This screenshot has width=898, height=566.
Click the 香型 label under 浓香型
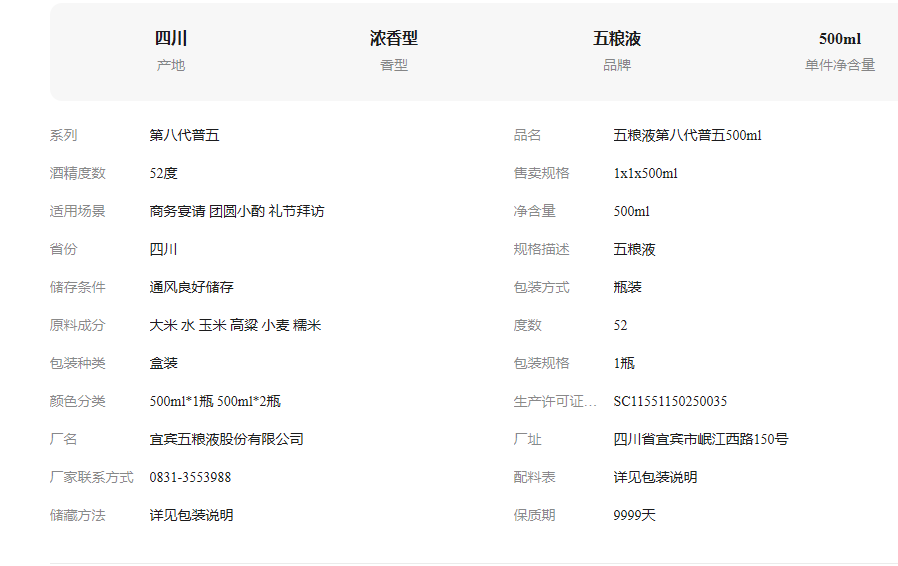[393, 65]
